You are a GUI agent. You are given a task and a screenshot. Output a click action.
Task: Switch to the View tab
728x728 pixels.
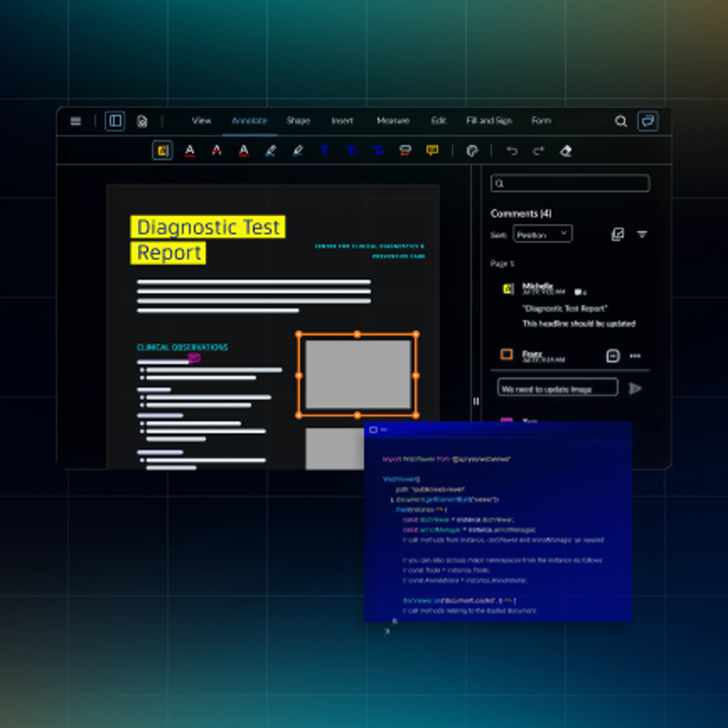point(202,121)
